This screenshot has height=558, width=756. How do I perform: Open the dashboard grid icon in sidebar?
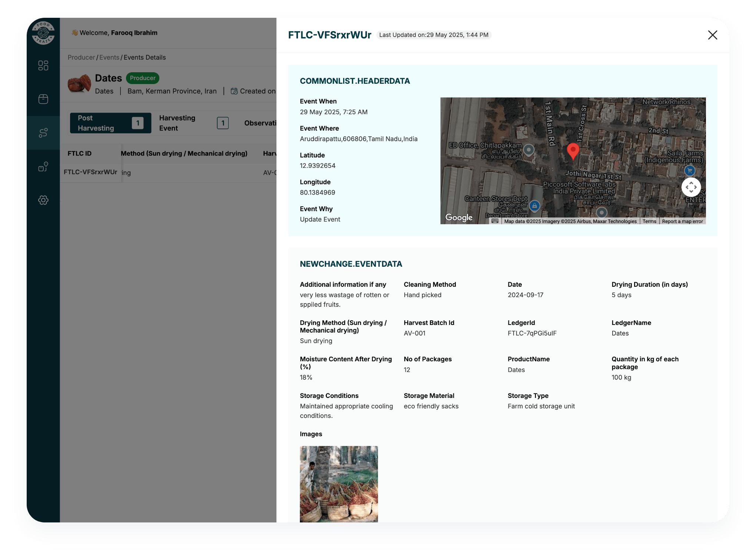click(43, 66)
